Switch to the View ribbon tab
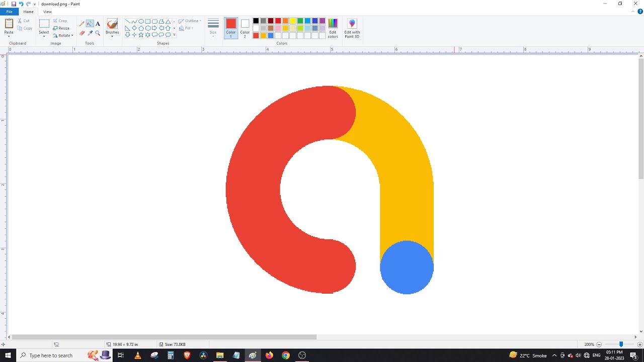This screenshot has width=644, height=362. coord(47,12)
